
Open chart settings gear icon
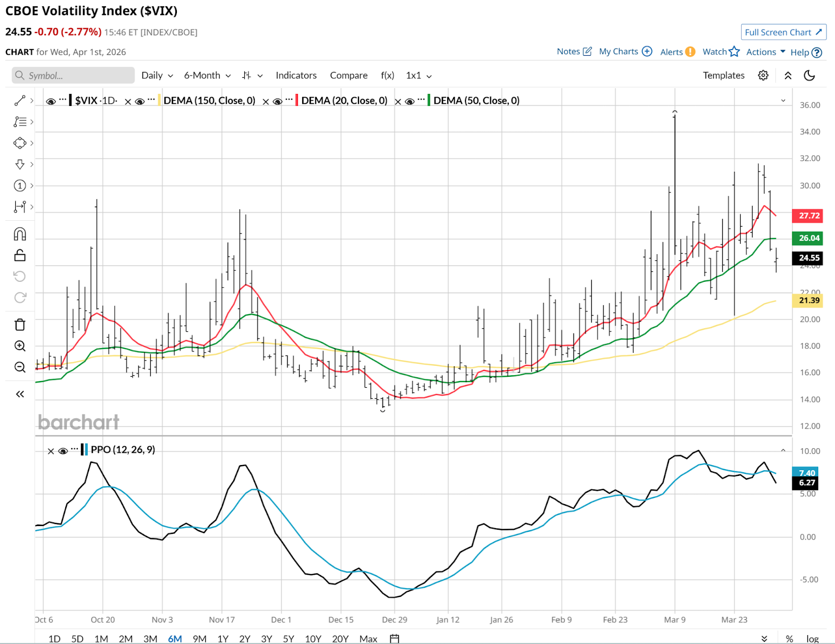(763, 76)
